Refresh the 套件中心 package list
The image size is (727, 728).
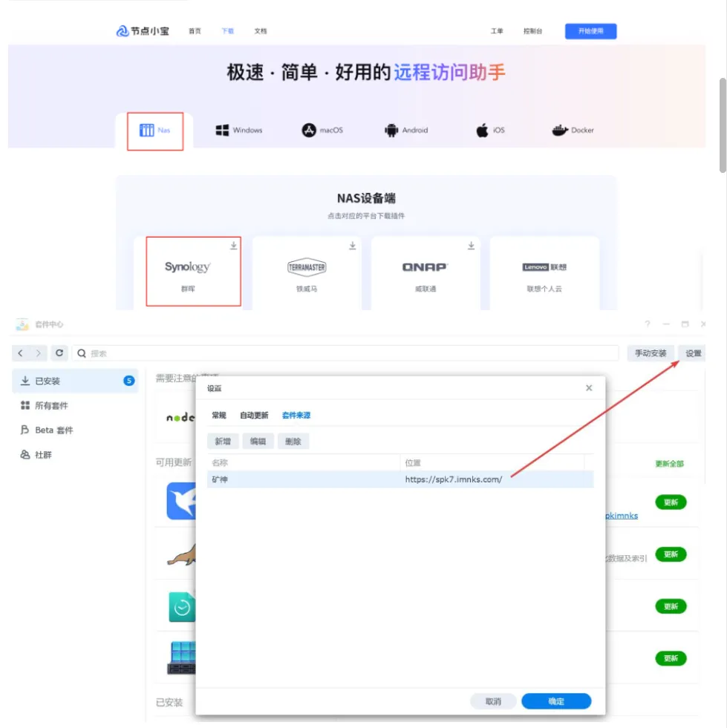coord(59,353)
